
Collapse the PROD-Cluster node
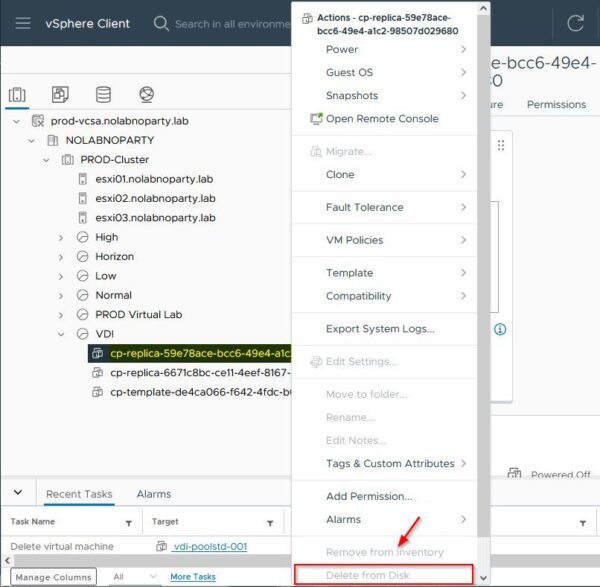(46, 160)
